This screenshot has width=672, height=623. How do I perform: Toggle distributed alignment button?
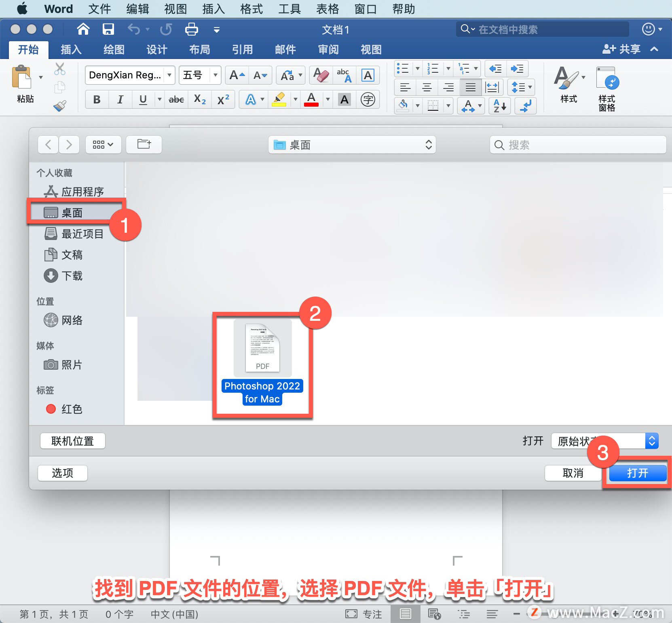point(492,87)
